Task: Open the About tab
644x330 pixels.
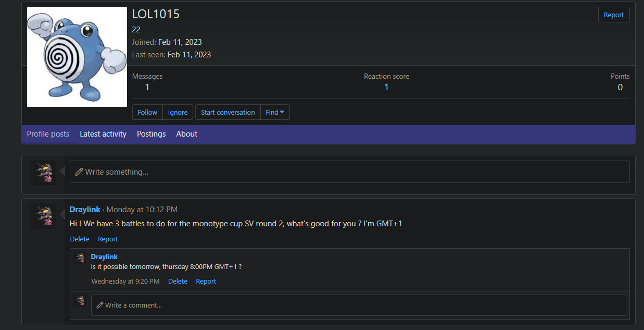Action: tap(186, 134)
